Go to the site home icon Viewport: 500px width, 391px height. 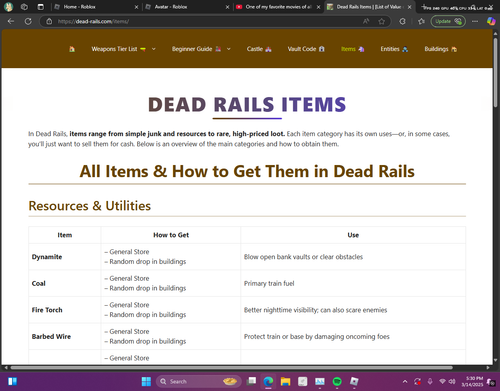pyautogui.click(x=72, y=49)
